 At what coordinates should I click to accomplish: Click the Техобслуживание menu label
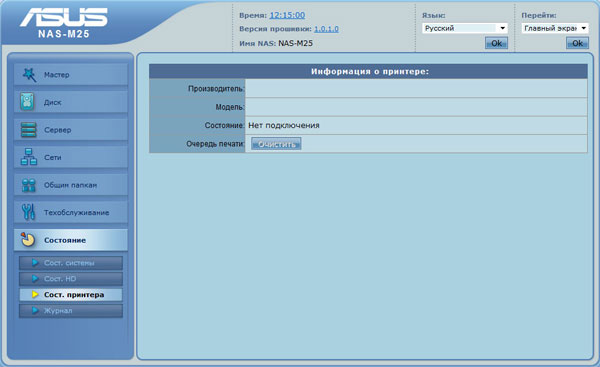[77, 212]
